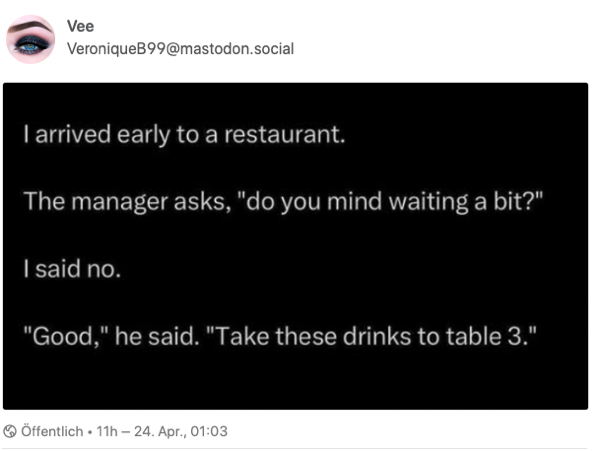Click "VeroniqueB99" in the account handle
The image size is (600, 451).
pyautogui.click(x=113, y=49)
